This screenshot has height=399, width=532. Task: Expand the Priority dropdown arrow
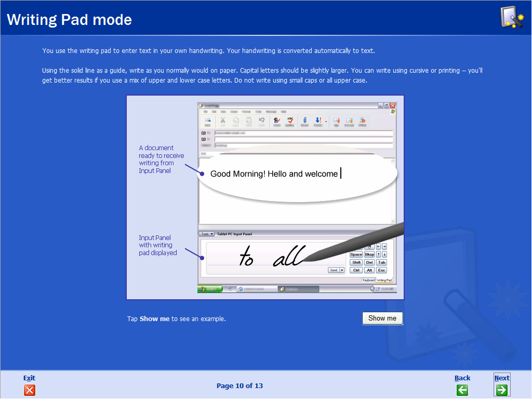pyautogui.click(x=326, y=121)
